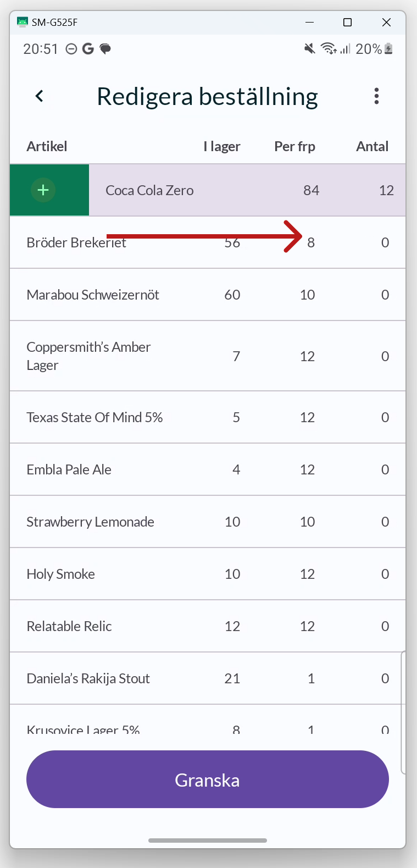Tap the back arrow icon
This screenshot has height=868, width=417.
[39, 96]
